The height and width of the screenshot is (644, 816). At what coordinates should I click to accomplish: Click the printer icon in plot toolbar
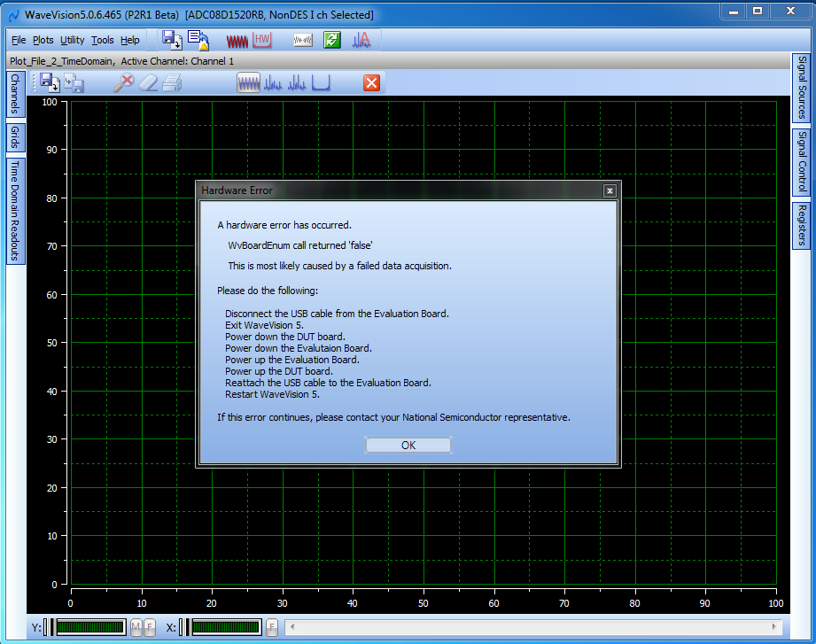172,83
